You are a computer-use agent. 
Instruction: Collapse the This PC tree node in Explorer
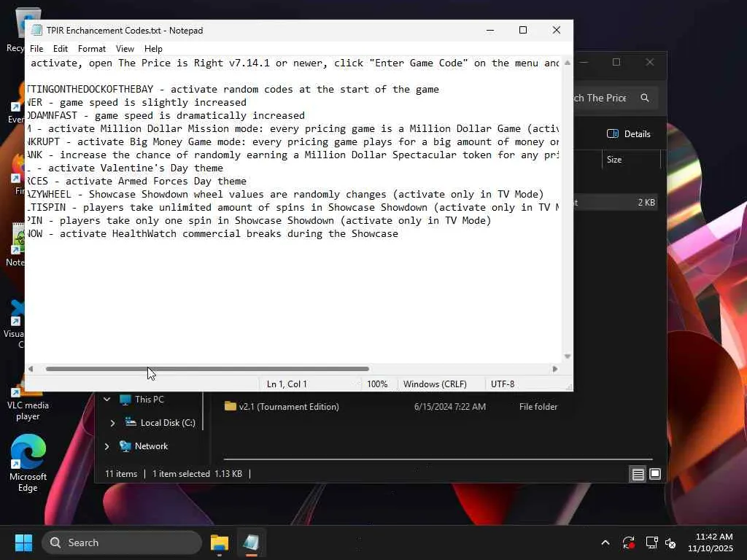[107, 399]
